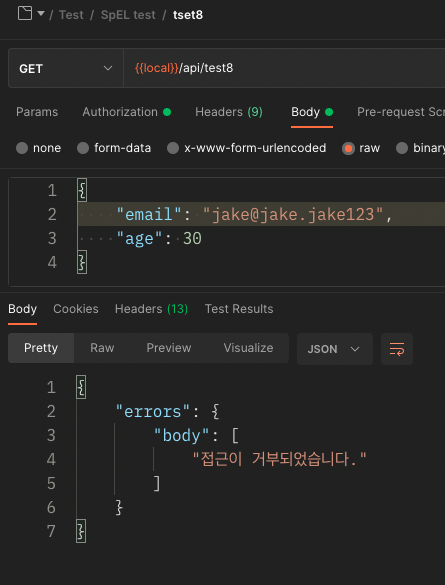
Task: Open the Pre-request Script tab
Action: click(401, 112)
